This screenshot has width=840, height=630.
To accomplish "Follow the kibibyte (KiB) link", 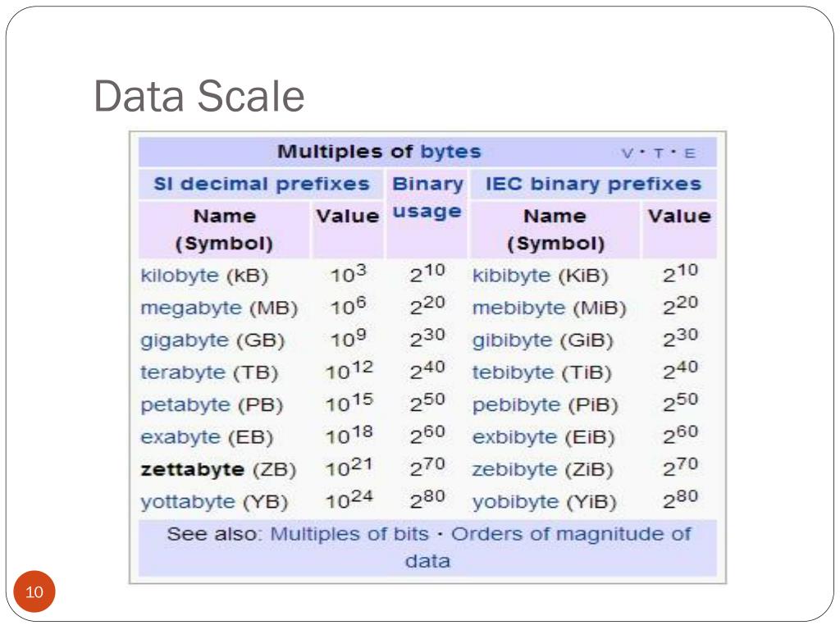I will pyautogui.click(x=511, y=276).
